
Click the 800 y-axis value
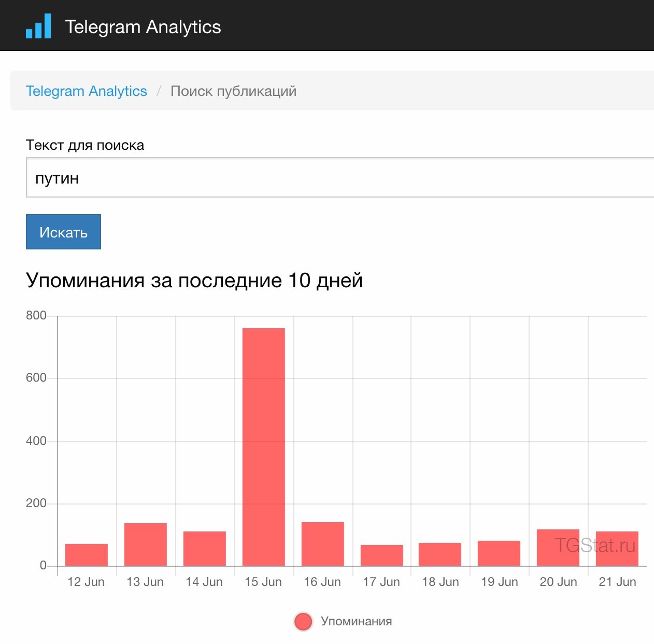coord(36,315)
